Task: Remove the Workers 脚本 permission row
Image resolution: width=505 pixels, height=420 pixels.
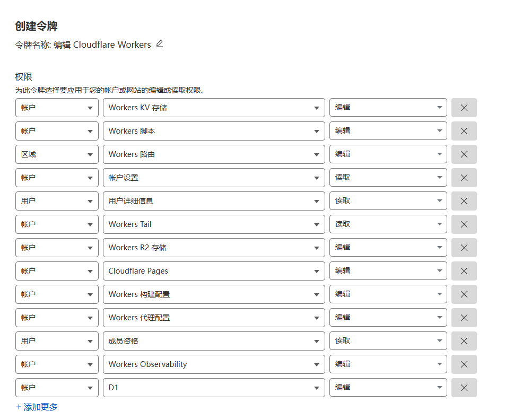Action: point(464,130)
